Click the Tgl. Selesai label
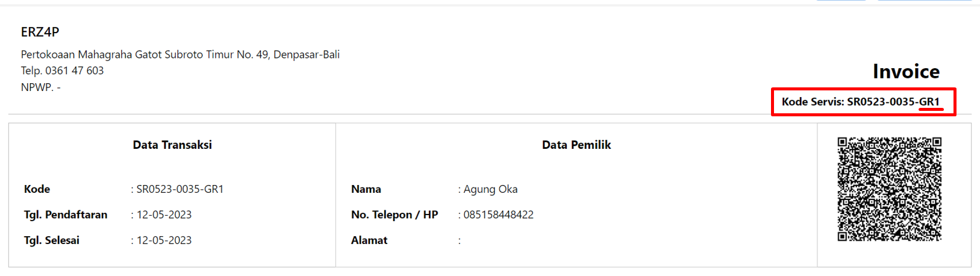The image size is (980, 276). pyautogui.click(x=52, y=240)
